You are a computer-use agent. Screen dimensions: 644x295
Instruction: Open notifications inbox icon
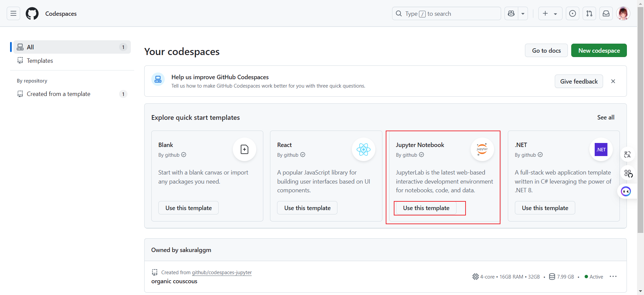click(x=606, y=13)
